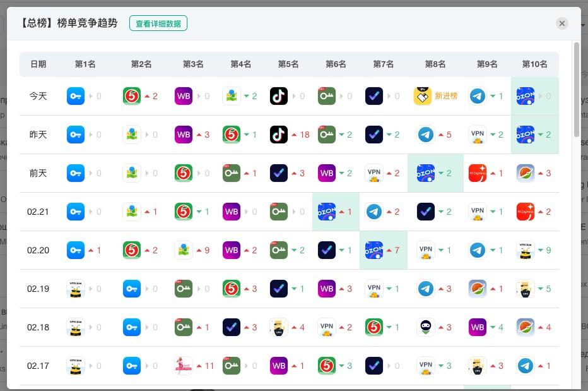Open the Telegram icon in today's row
This screenshot has height=391, width=588.
click(x=478, y=96)
